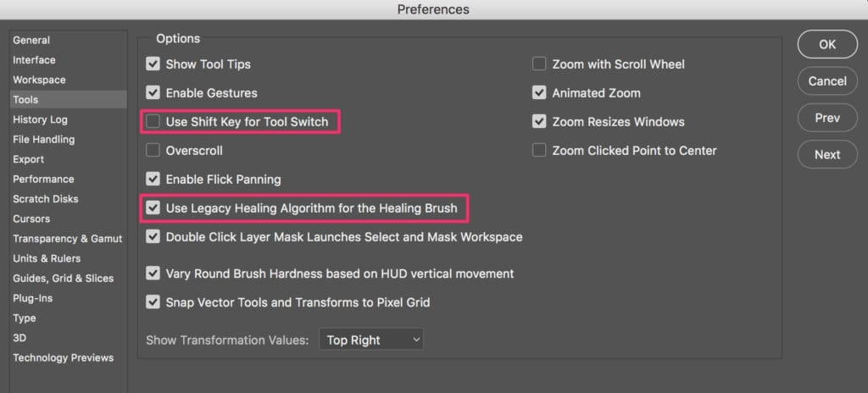Screen dimensions: 868x393
Task: Open the Performance preferences category
Action: [x=43, y=179]
